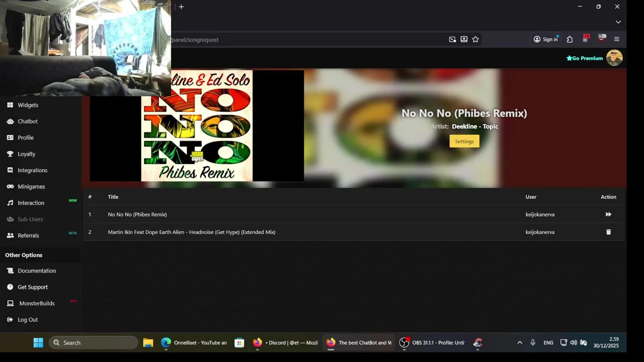
Task: Open volume control in system tray
Action: (x=574, y=342)
